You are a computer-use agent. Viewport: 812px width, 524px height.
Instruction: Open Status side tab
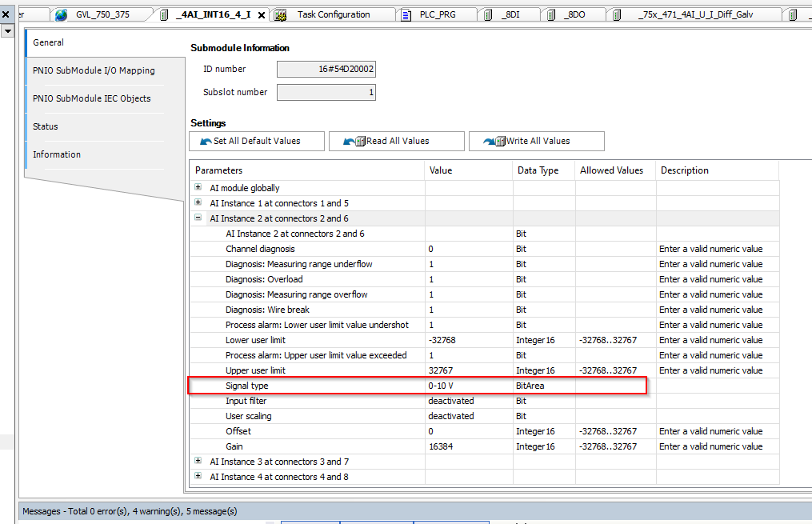(x=46, y=126)
